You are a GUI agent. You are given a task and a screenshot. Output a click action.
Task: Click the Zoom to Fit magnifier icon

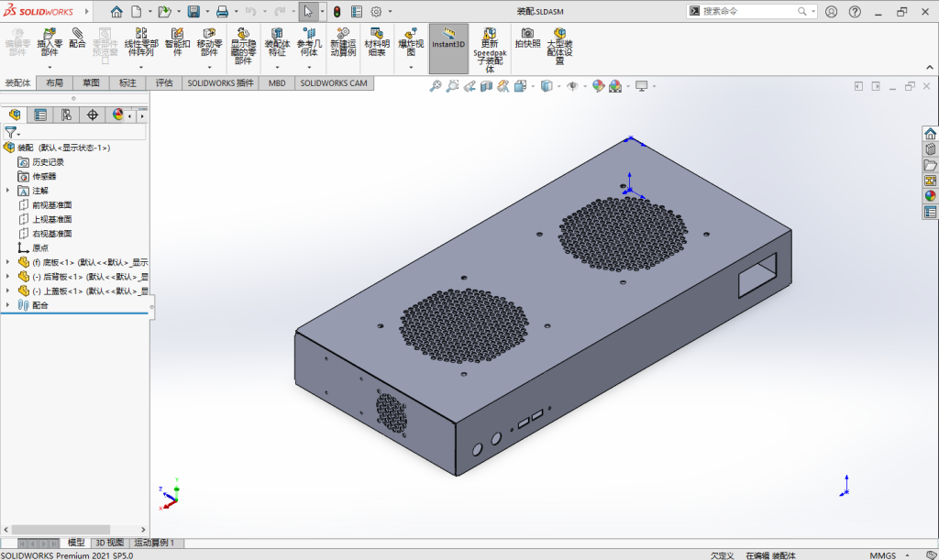point(436,86)
